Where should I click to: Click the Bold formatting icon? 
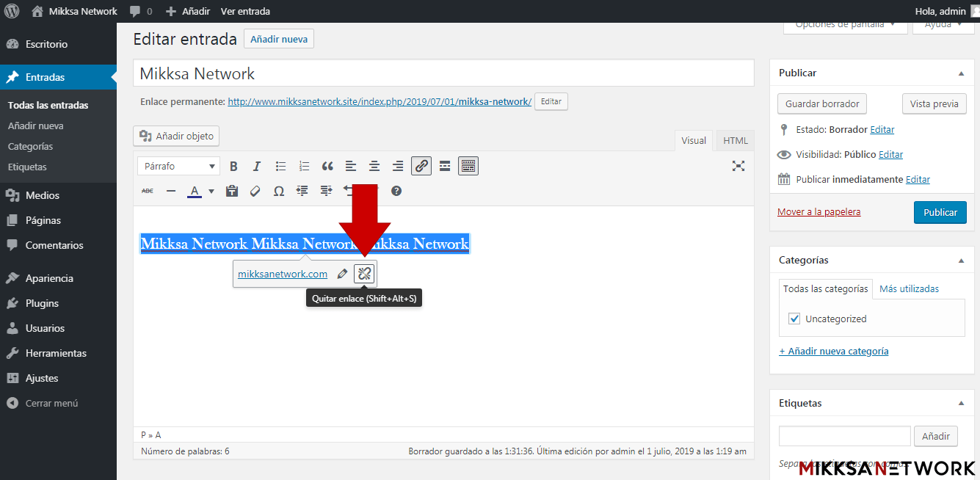(x=233, y=167)
